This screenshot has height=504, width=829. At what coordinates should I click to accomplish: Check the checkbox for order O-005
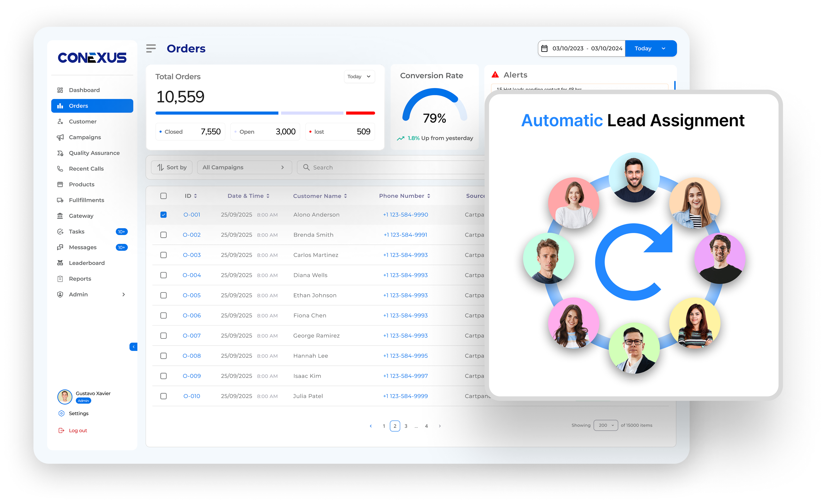tap(163, 295)
